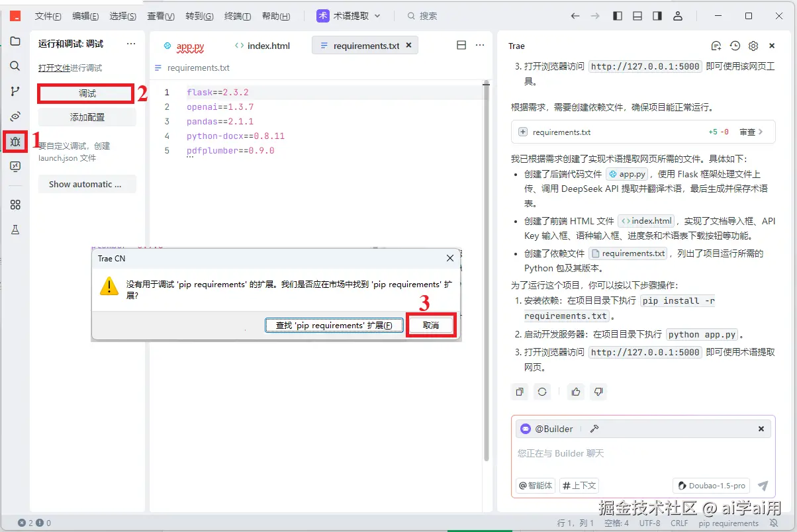
Task: Click 审查 on requirements.txt card
Action: coord(751,132)
